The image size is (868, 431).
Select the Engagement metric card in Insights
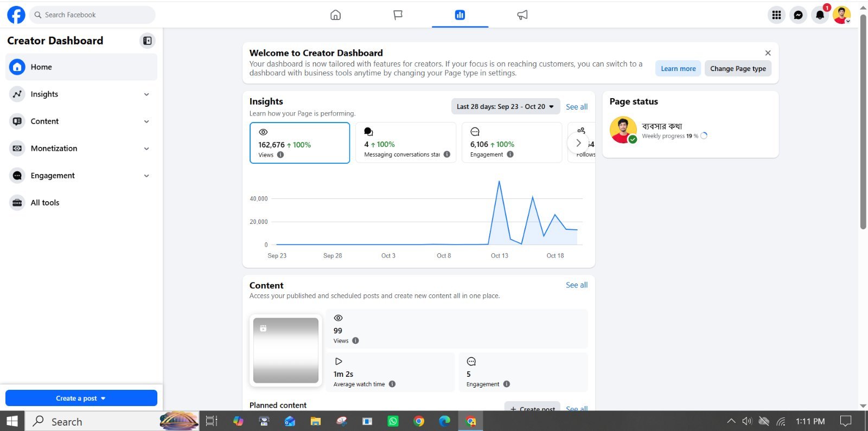coord(512,143)
